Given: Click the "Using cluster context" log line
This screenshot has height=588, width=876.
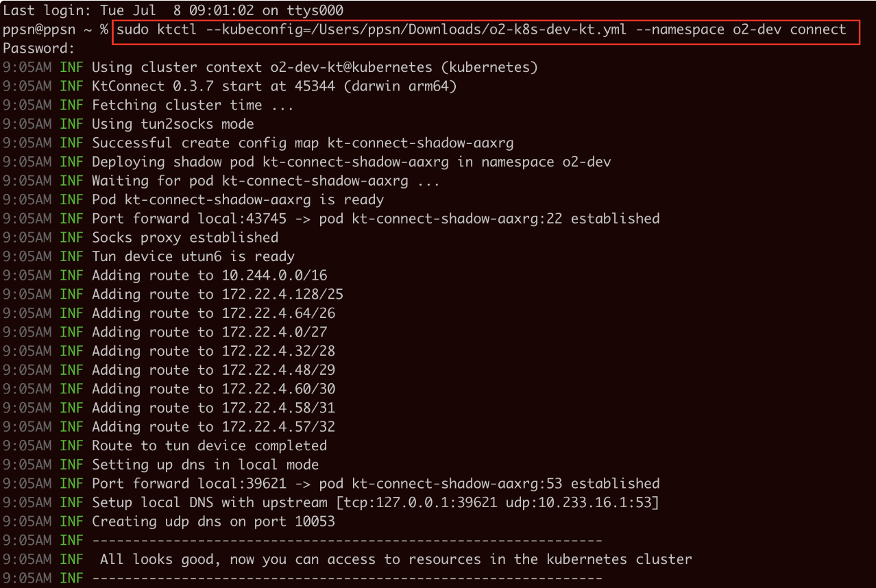Looking at the screenshot, I should click(x=315, y=67).
